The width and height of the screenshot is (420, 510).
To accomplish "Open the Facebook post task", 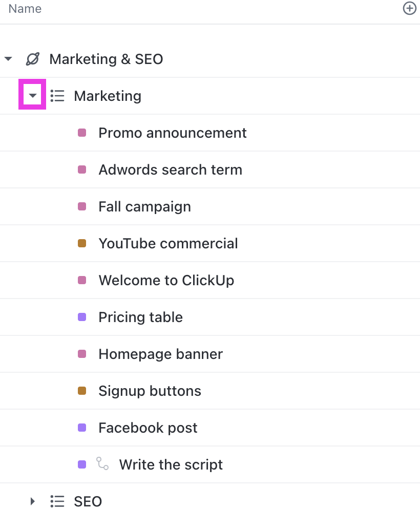I will [148, 428].
